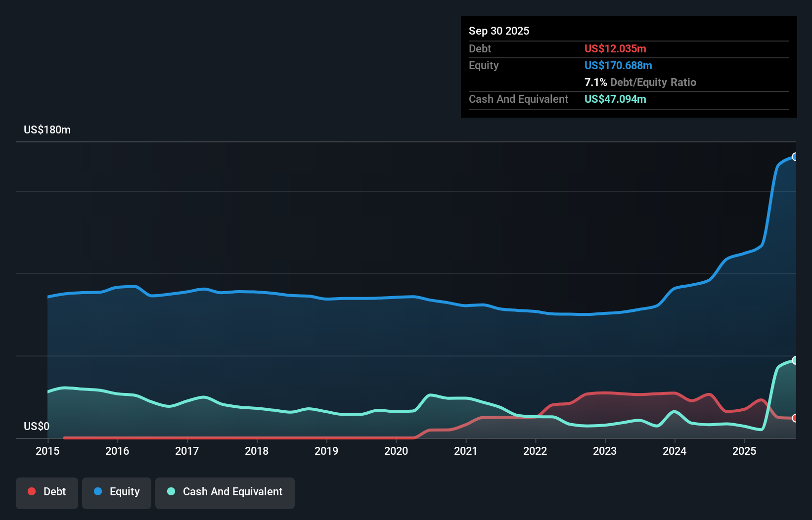This screenshot has height=520, width=812.
Task: Click the blue Equity legend dot
Action: [x=98, y=491]
